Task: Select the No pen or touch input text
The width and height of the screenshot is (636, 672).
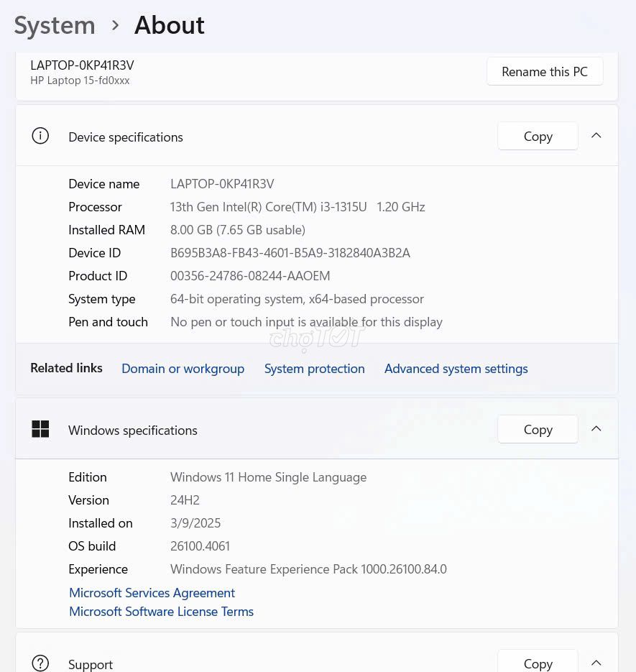Action: (306, 322)
